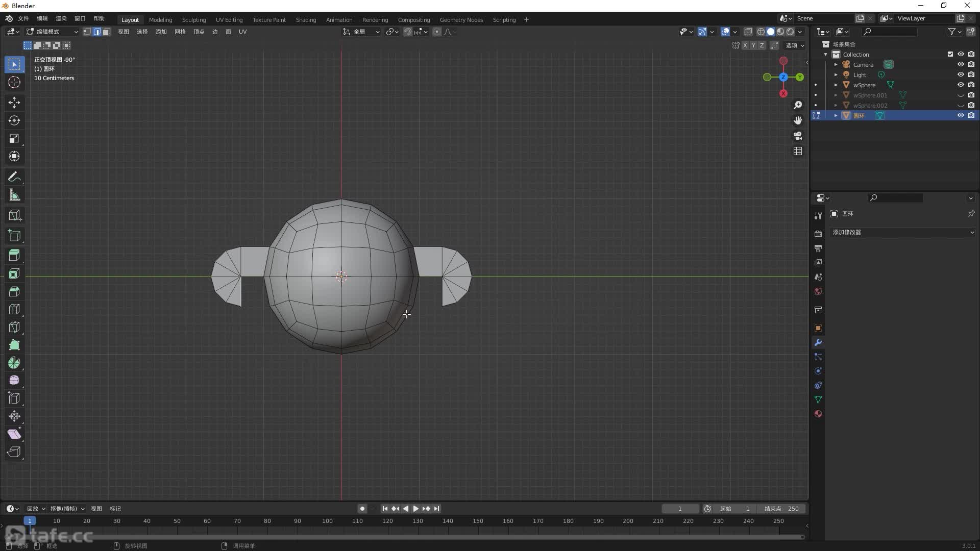Open the 选项 options dropdown
This screenshot has width=980, height=551.
click(x=795, y=45)
